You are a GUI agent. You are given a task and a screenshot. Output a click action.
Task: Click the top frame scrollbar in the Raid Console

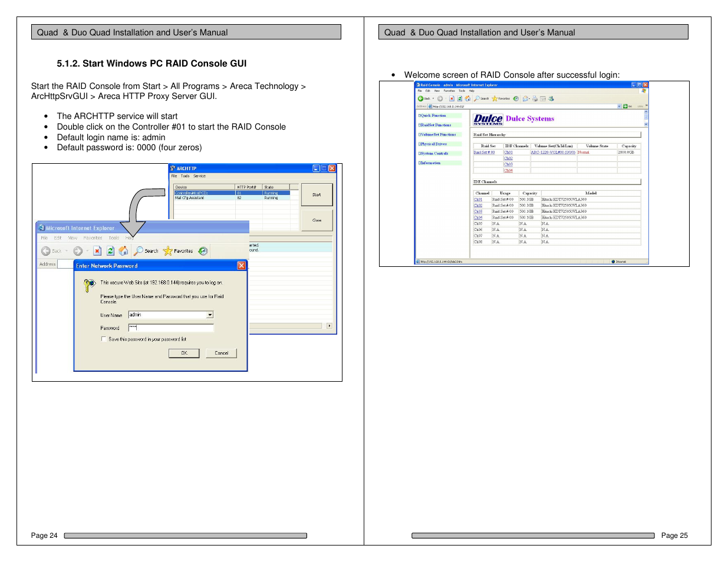[646, 118]
